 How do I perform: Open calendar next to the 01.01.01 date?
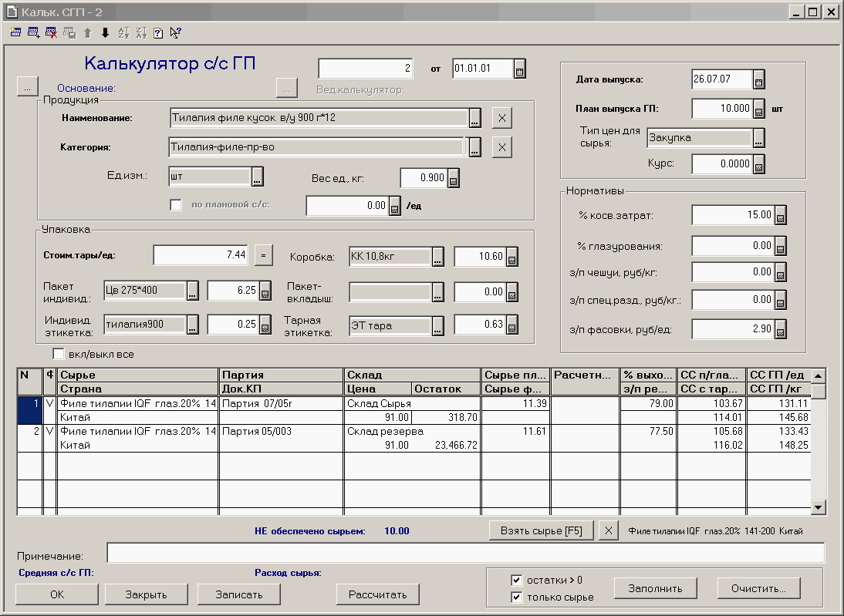coord(519,69)
